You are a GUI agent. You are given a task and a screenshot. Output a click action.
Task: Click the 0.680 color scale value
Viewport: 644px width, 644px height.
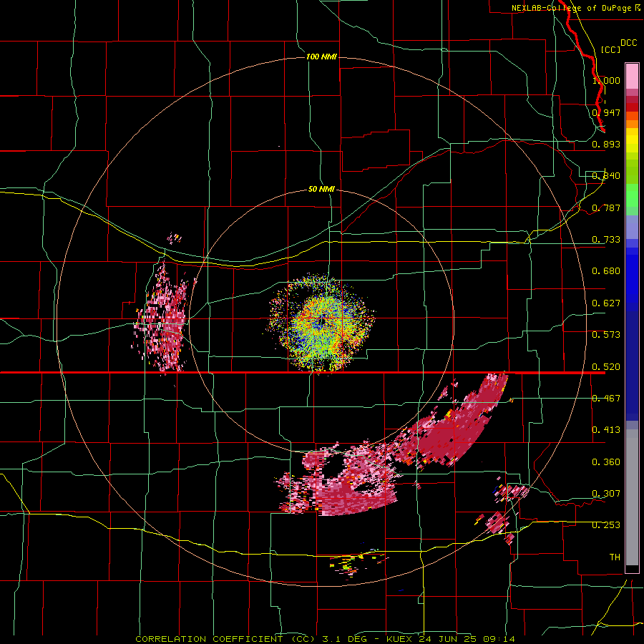[x=606, y=271]
